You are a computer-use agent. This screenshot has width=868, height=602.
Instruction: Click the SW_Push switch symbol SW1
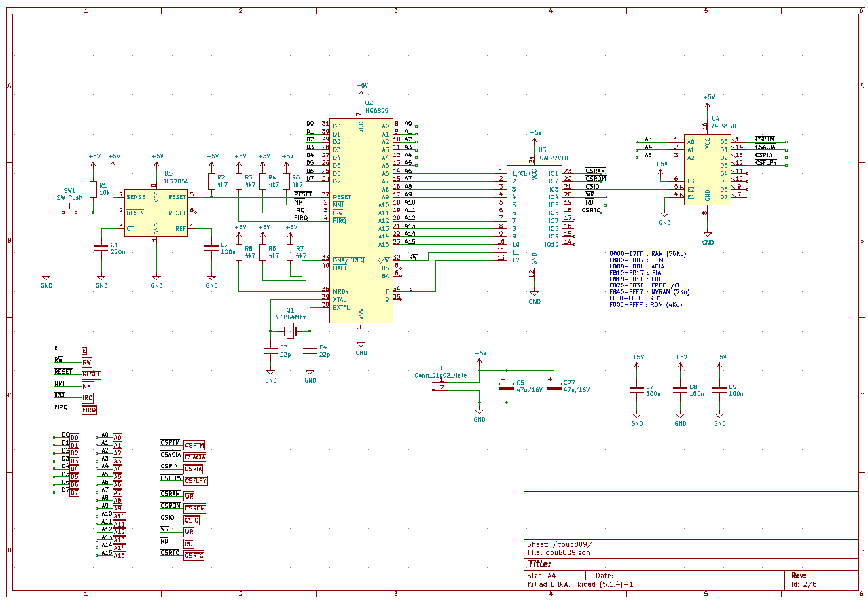coord(69,210)
